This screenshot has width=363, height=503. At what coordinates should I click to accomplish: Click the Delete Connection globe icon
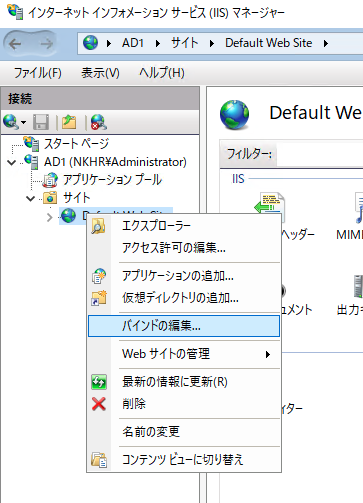point(99,122)
